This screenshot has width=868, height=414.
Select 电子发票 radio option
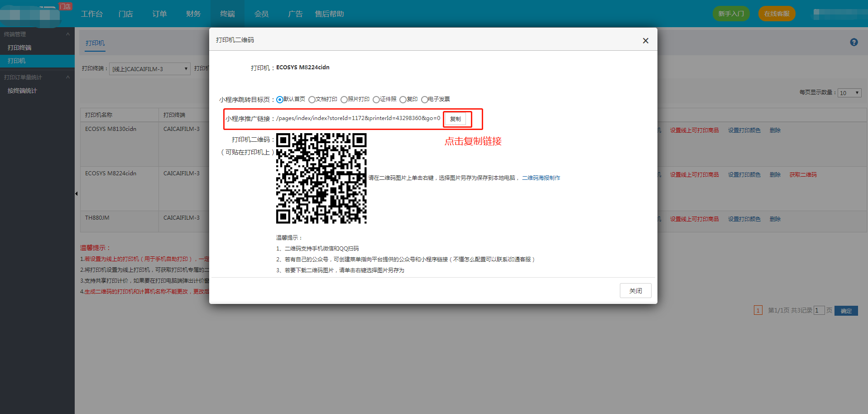[424, 100]
